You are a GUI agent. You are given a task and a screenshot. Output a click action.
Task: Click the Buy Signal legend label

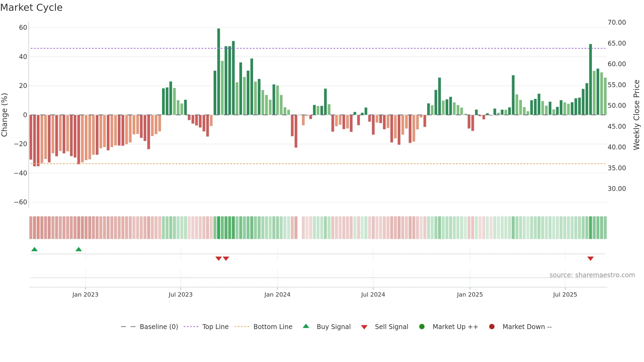click(334, 327)
